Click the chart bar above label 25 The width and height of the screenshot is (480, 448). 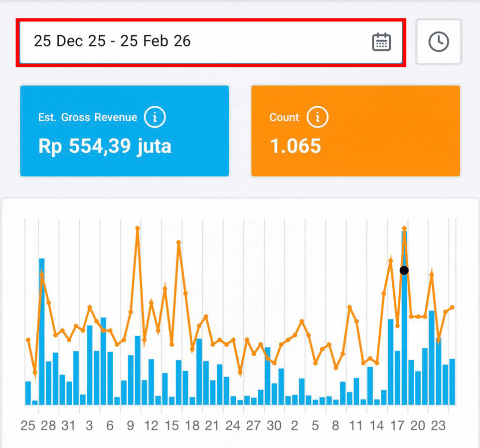tap(28, 394)
